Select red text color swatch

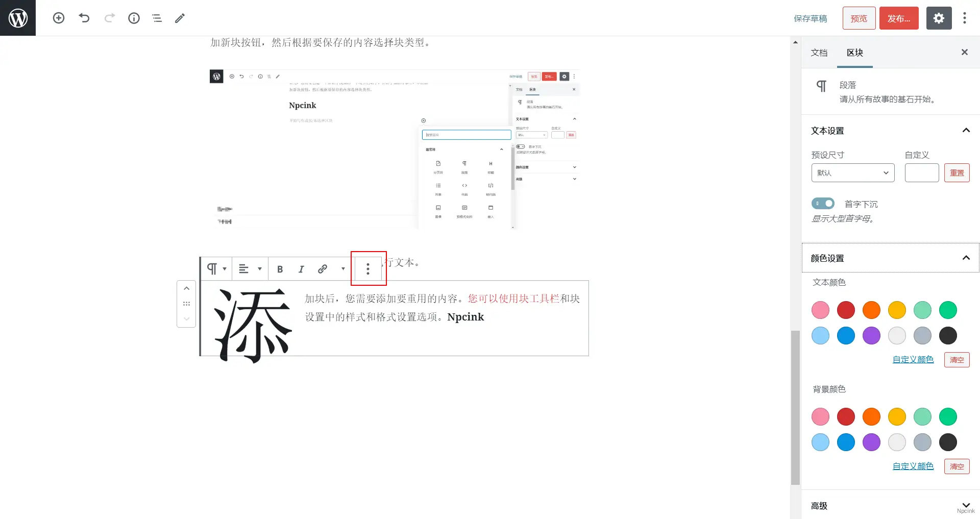point(846,310)
